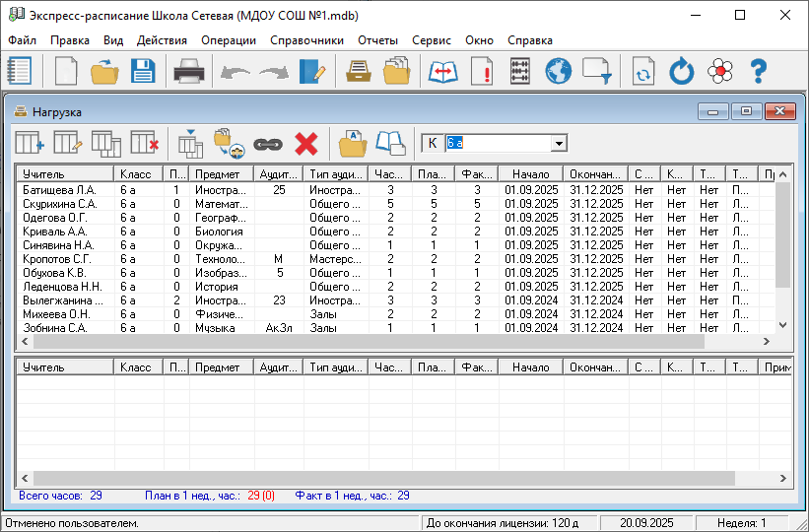Click Нагрузка window restore button
The width and height of the screenshot is (809, 532).
coord(746,111)
